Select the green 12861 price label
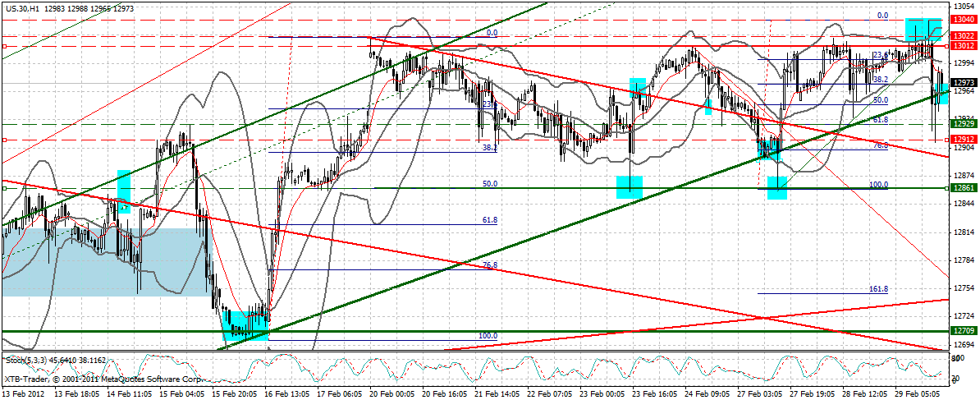 (x=963, y=188)
